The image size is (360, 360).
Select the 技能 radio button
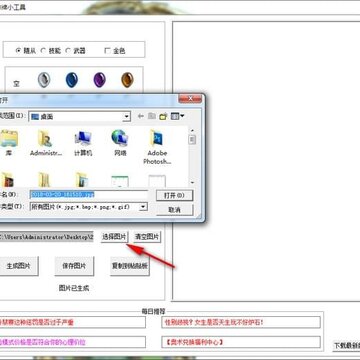point(43,51)
